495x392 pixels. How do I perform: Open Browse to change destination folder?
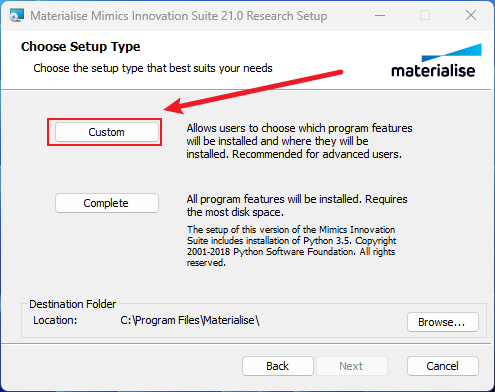(443, 322)
